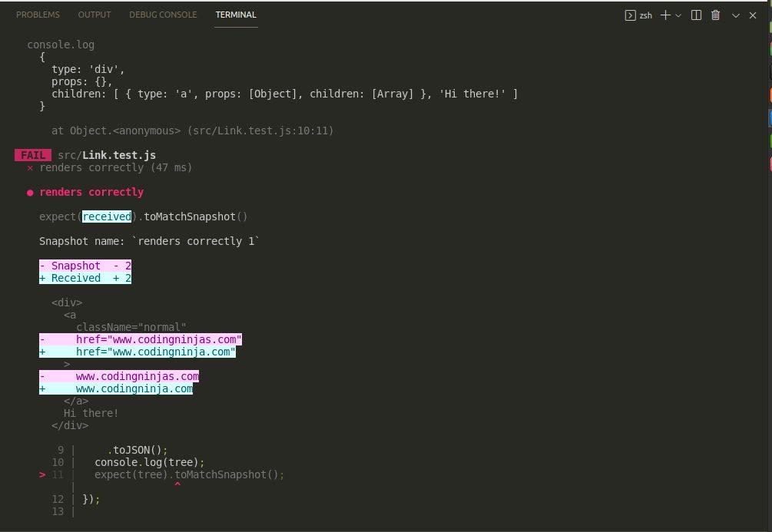Click the 'console.log' header line
This screenshot has width=772, height=532.
61,45
